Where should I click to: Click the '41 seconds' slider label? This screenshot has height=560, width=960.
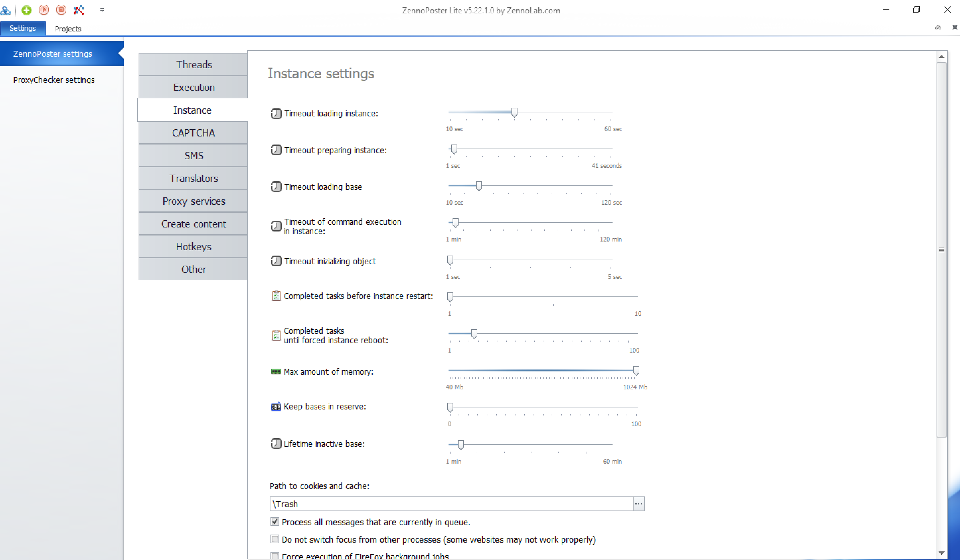[x=607, y=166]
